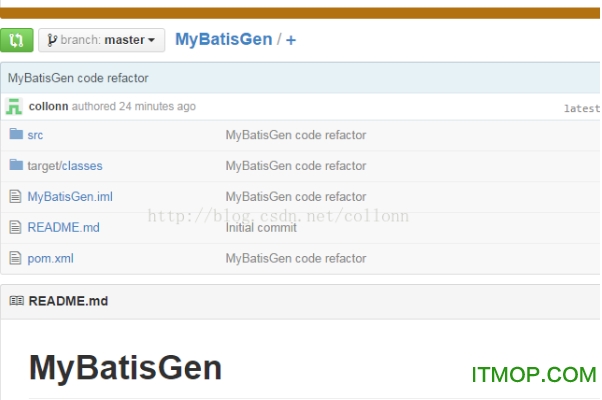Open commit message in the target/classes row
This screenshot has height=400, width=602.
(296, 166)
